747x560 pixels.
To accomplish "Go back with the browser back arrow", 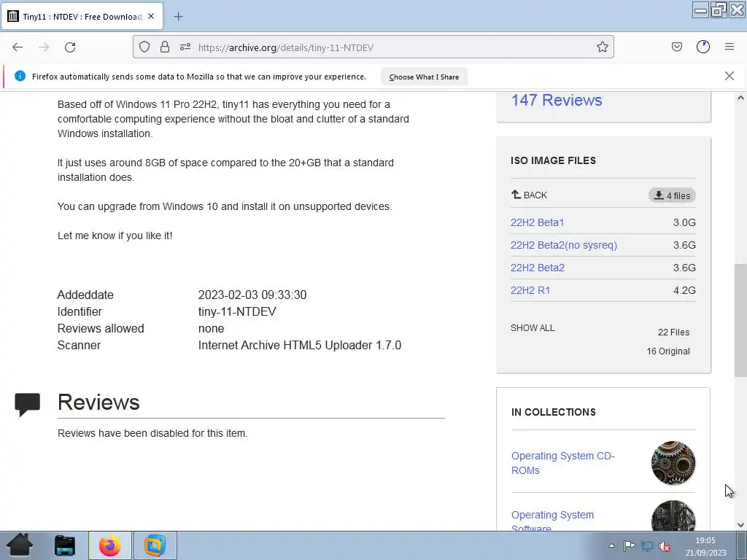I will point(18,47).
